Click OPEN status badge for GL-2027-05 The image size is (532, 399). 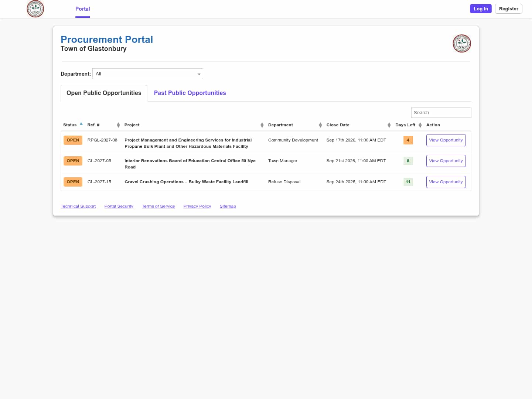73,161
